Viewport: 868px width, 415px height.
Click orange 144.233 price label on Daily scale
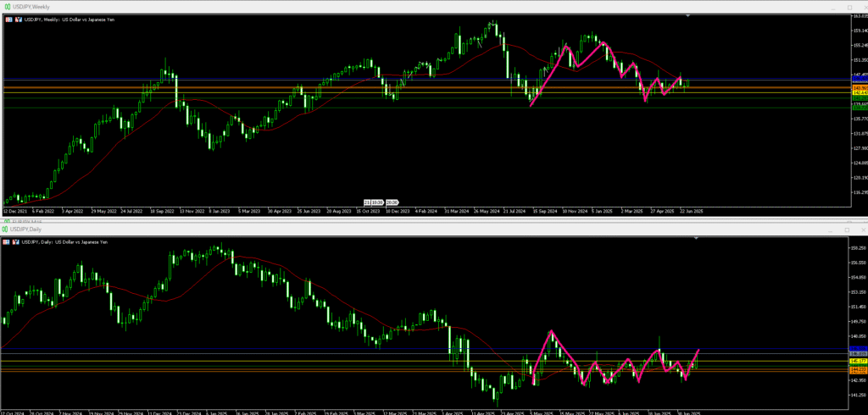[x=857, y=368]
